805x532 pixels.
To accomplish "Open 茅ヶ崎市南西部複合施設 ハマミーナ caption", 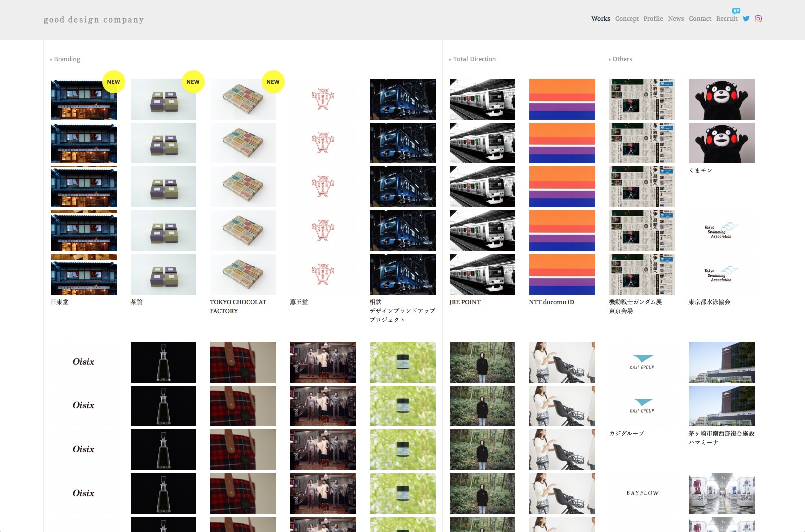I will pos(722,438).
